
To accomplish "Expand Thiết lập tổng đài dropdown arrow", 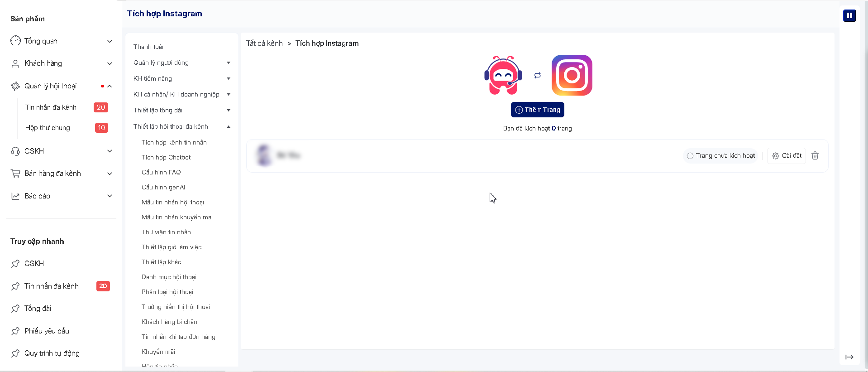I will coord(229,110).
